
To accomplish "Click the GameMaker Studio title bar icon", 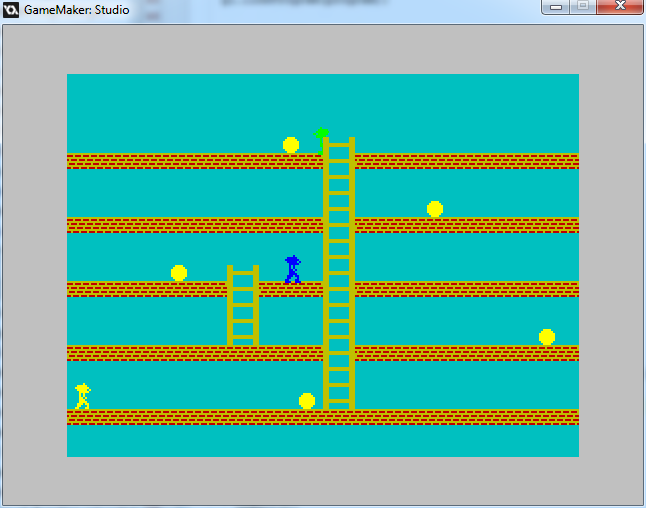I will click(x=11, y=9).
